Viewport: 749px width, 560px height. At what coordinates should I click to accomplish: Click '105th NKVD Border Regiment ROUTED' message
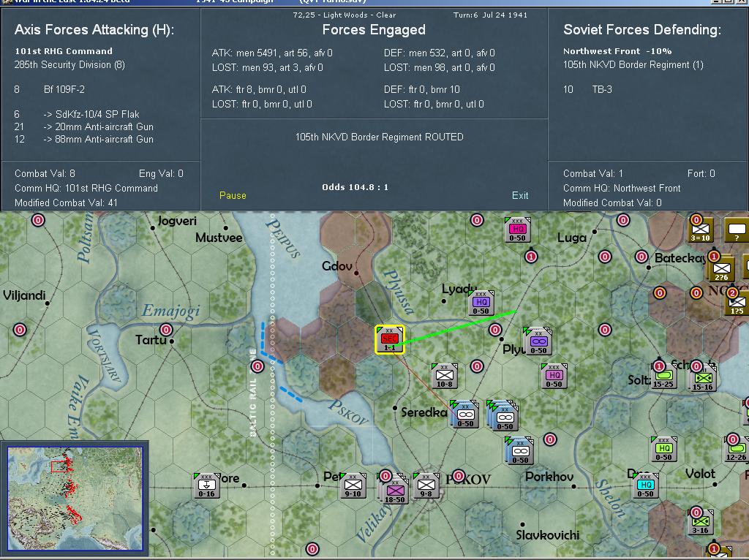tap(380, 137)
